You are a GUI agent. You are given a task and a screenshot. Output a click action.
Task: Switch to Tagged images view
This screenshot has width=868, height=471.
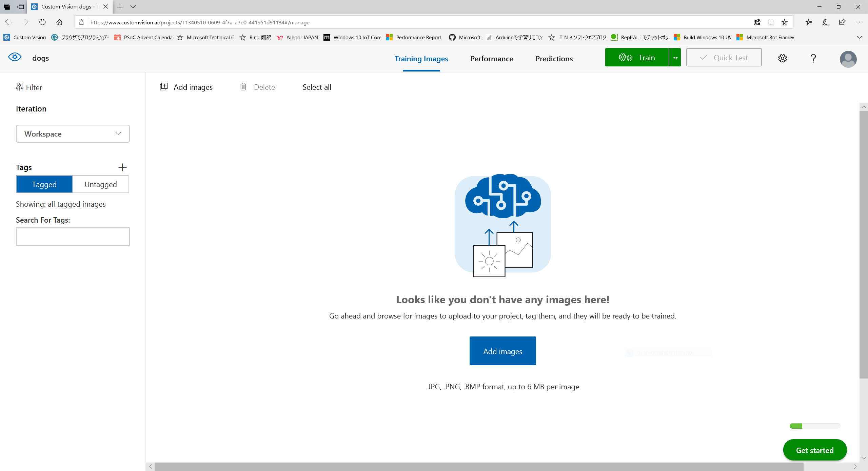44,184
